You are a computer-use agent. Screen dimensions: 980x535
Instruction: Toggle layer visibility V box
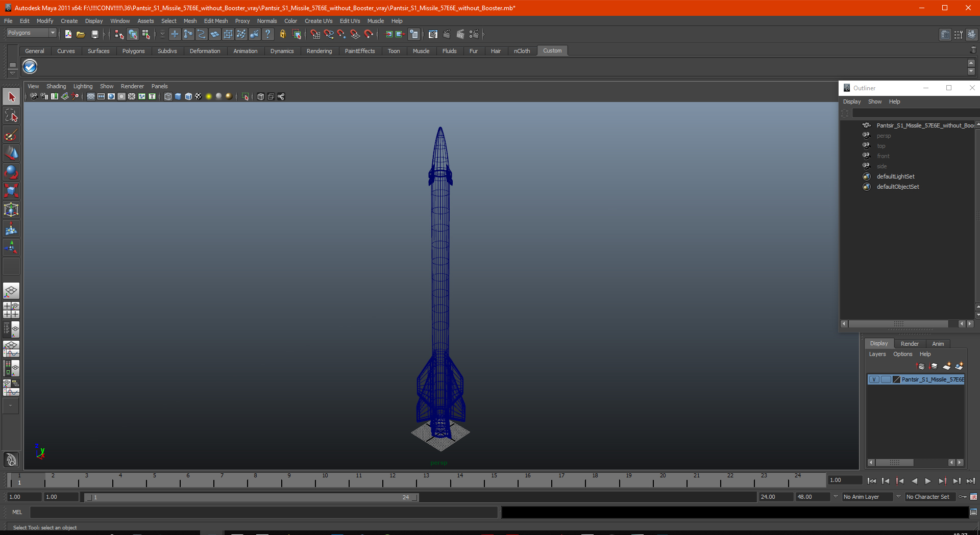pyautogui.click(x=874, y=379)
